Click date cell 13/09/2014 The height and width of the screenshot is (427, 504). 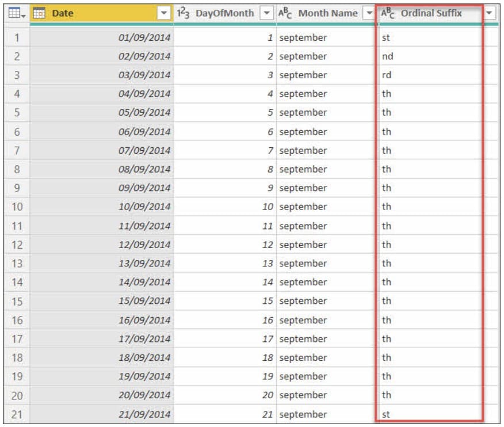102,264
